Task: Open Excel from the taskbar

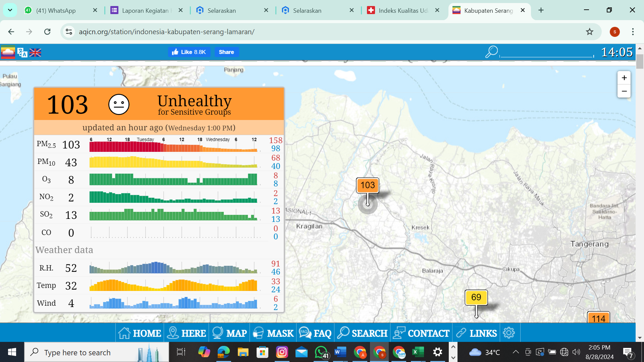Action: (x=418, y=352)
